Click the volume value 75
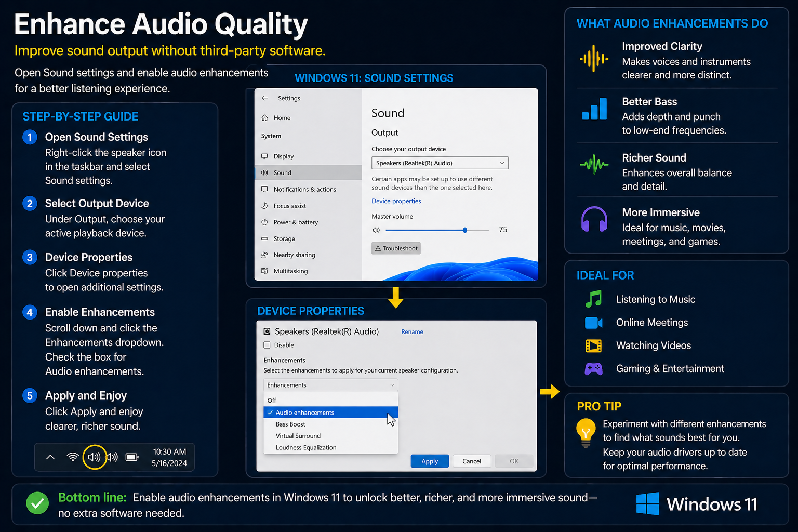Viewport: 798px width, 532px height. pos(503,230)
